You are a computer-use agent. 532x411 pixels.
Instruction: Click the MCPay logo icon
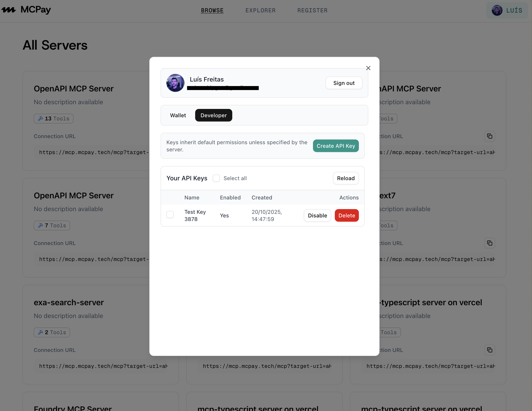tap(9, 10)
